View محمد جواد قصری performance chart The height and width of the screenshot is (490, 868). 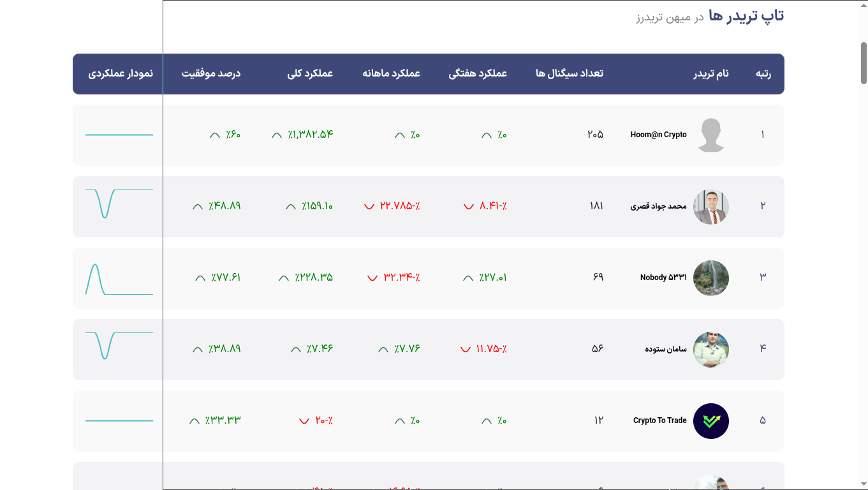(119, 204)
